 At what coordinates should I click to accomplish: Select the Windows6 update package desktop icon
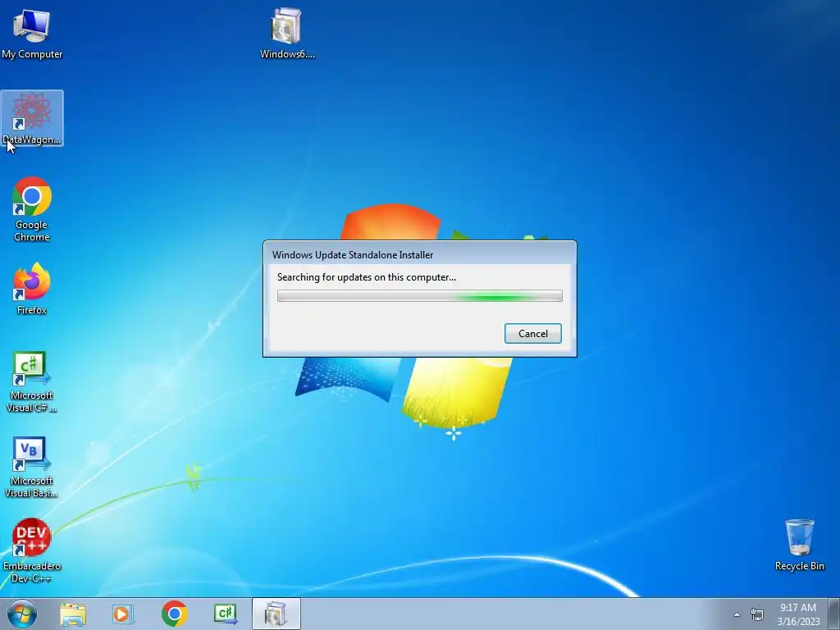[x=286, y=34]
